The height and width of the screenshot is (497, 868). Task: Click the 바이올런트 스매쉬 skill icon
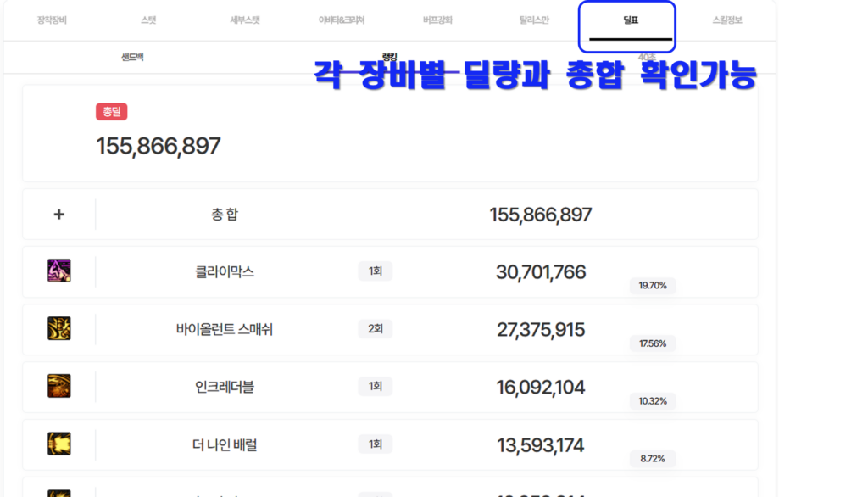point(59,328)
